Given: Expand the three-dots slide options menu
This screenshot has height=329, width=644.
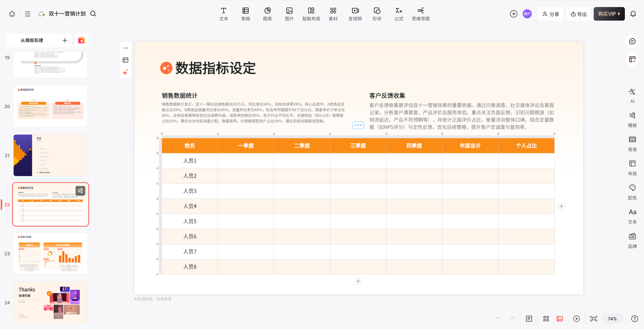Looking at the screenshot, I should click(126, 48).
